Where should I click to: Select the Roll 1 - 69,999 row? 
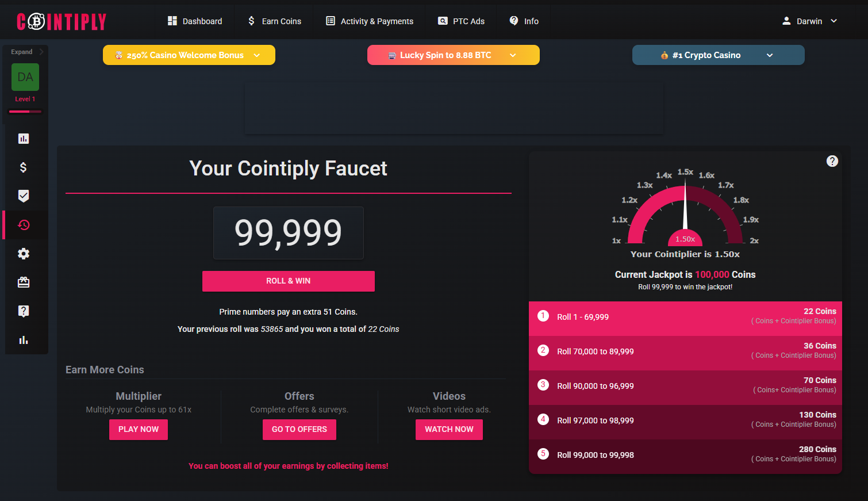tap(685, 319)
